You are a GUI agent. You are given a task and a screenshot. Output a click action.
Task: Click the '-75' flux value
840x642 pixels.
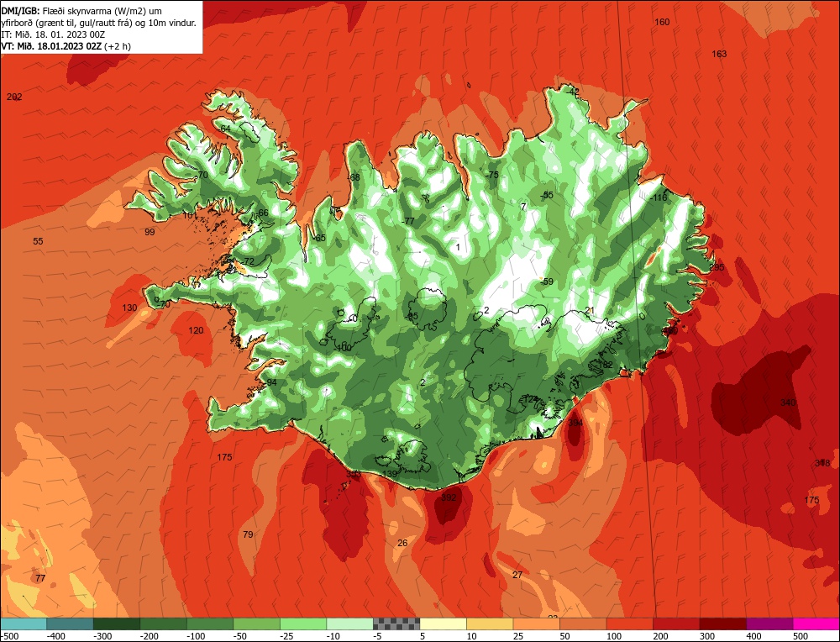(491, 175)
